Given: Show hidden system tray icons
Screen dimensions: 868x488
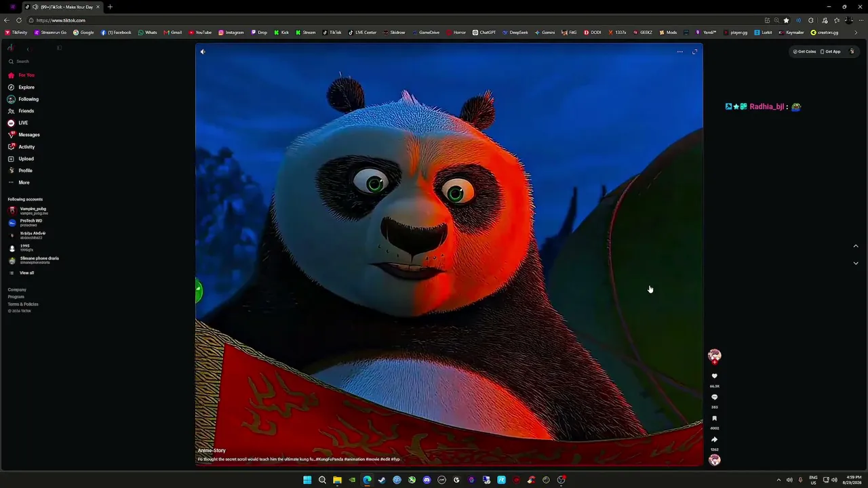Looking at the screenshot, I should [x=778, y=480].
